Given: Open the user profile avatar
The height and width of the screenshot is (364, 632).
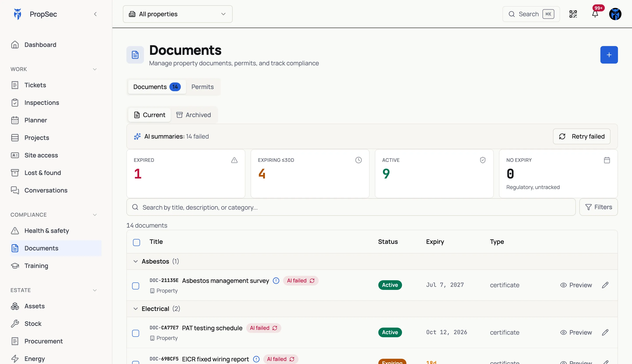Looking at the screenshot, I should 615,14.
